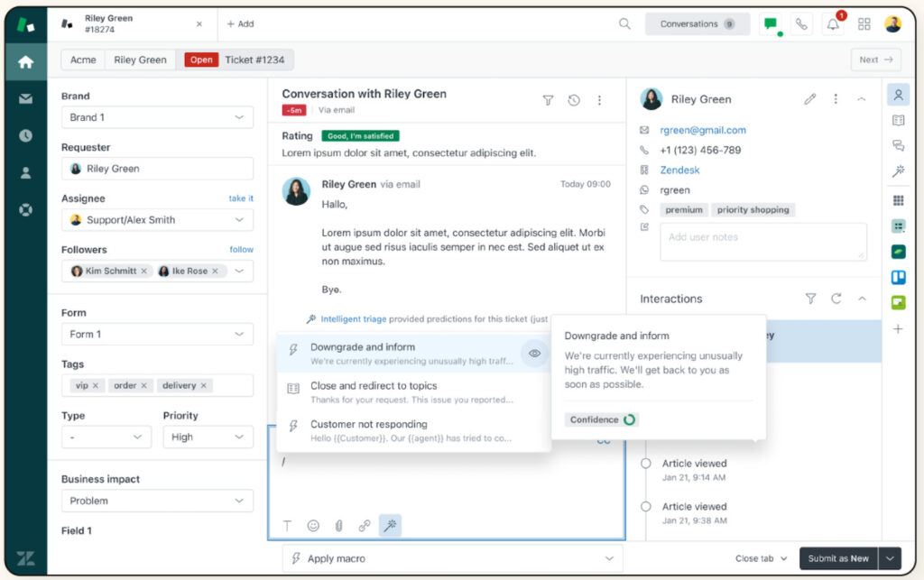Add an app with the plus icon

(x=898, y=328)
